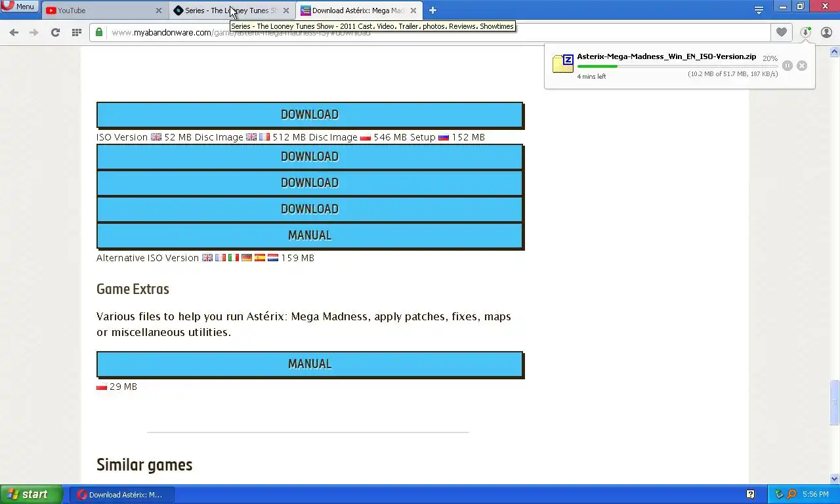
Task: Open the user account icon
Action: pos(826,32)
